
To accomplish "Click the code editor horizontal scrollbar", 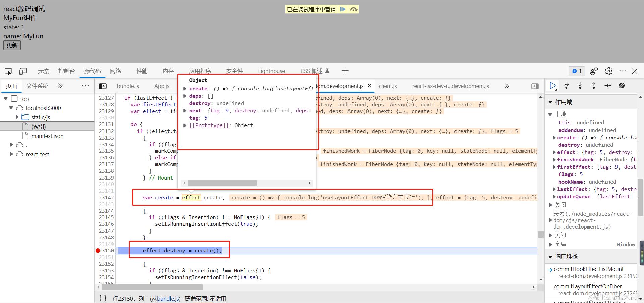I will click(152, 287).
